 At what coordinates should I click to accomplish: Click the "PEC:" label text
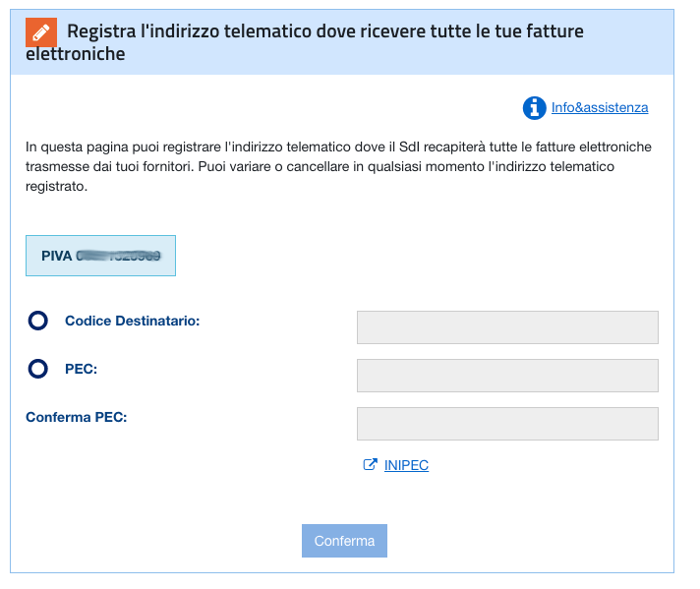tap(82, 369)
